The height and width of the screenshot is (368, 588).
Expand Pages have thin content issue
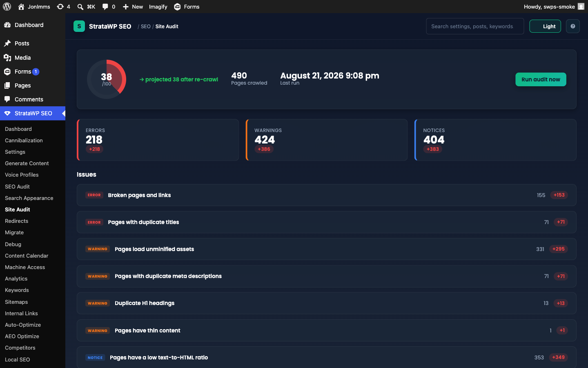tap(327, 330)
